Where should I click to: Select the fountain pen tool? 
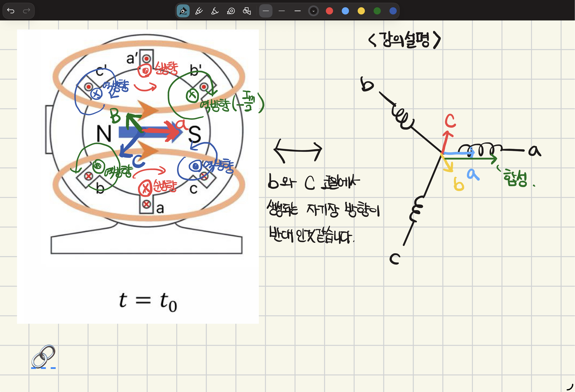click(x=183, y=11)
